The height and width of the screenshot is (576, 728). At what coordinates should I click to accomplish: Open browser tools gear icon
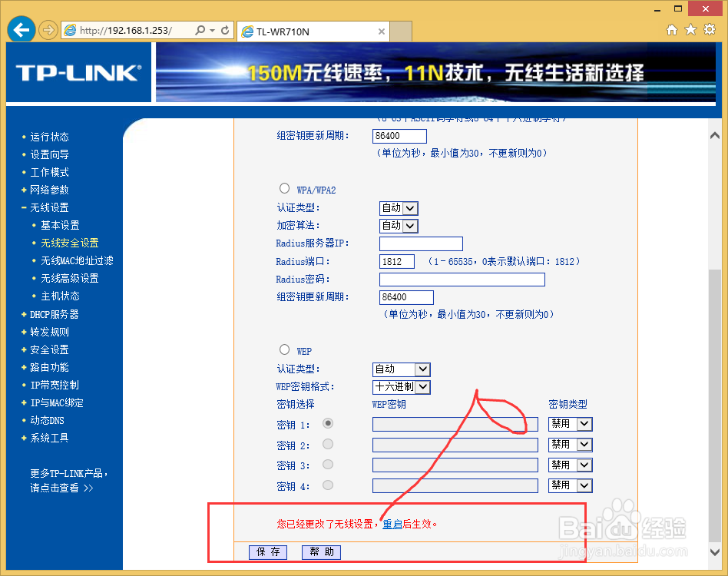tap(710, 30)
